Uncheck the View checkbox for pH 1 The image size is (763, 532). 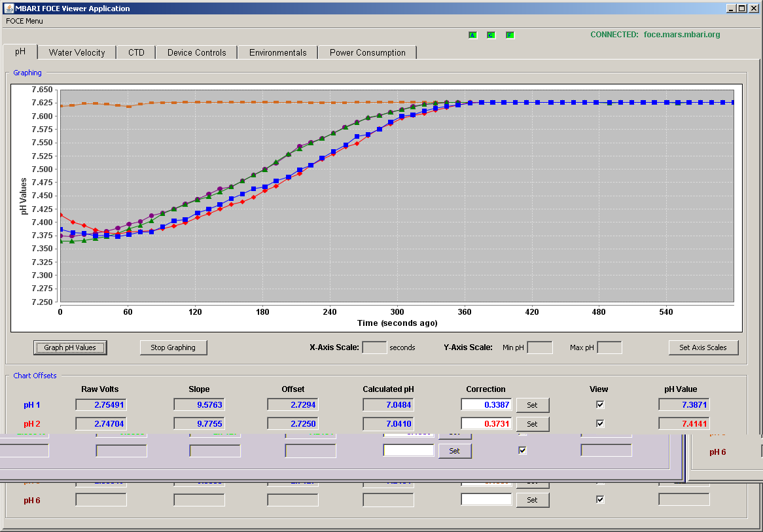point(600,404)
